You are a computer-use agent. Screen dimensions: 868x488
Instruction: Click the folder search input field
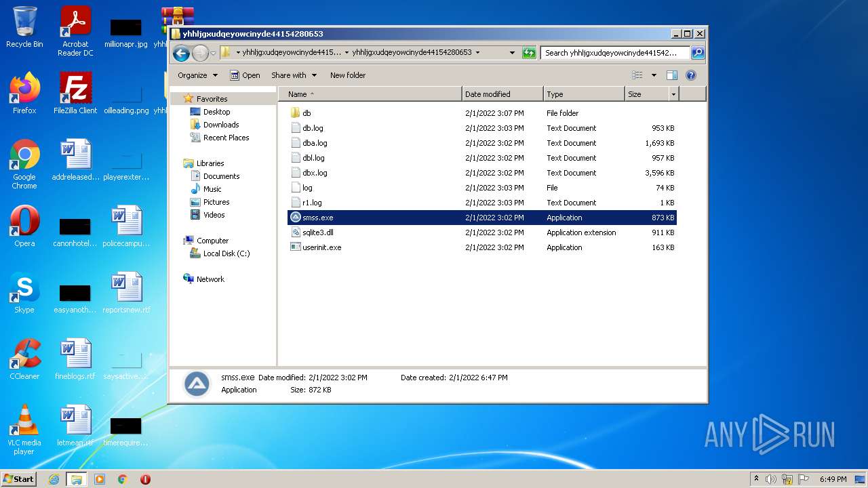point(616,53)
